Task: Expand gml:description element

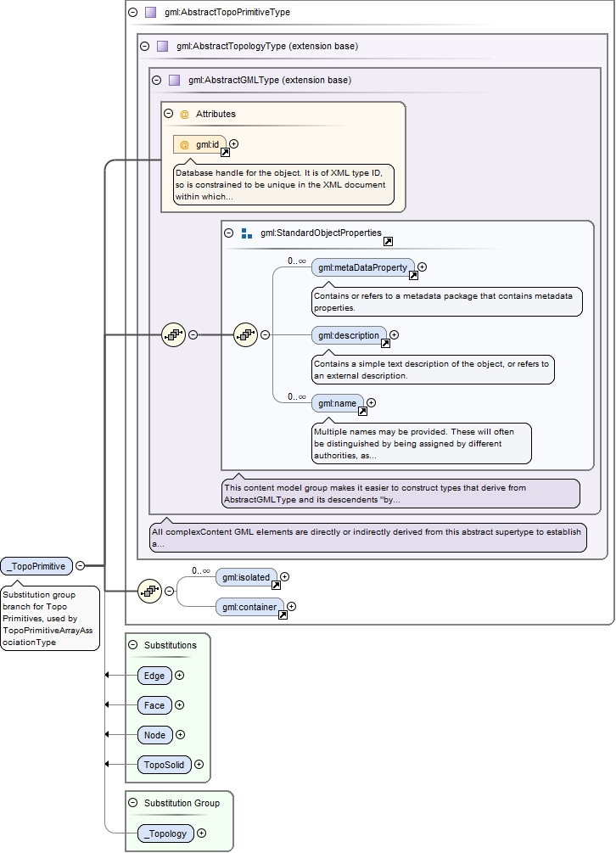Action: (395, 335)
